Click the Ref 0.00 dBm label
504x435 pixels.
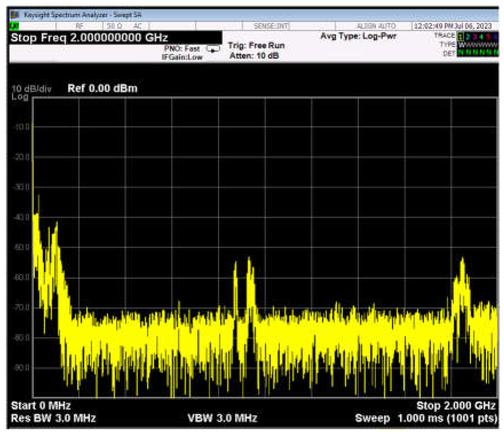point(102,88)
